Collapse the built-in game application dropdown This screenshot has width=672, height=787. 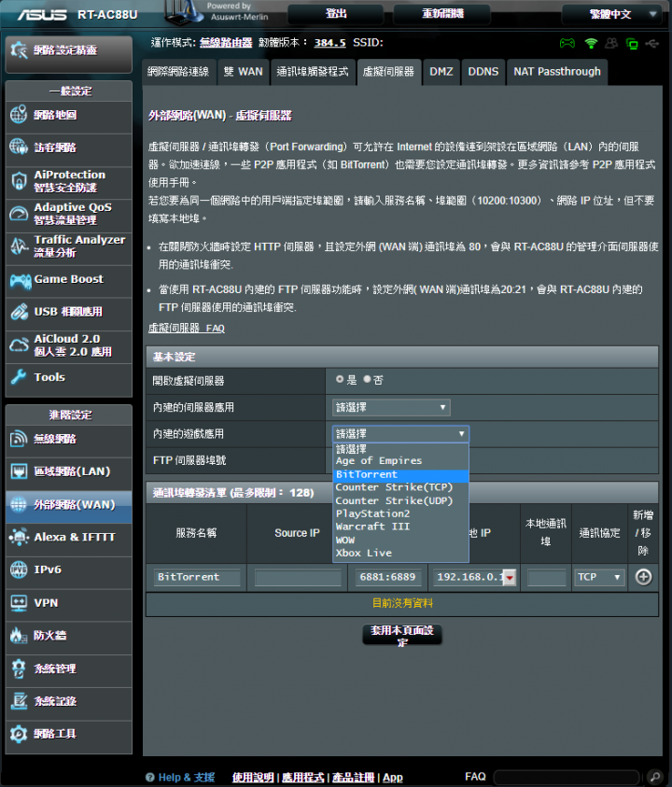(400, 434)
